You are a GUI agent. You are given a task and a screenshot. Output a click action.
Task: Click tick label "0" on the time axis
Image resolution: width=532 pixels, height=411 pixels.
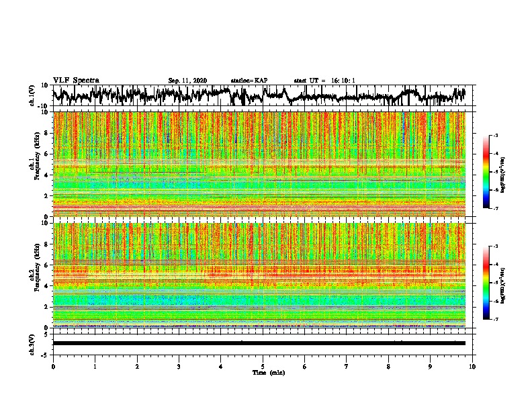(x=53, y=367)
